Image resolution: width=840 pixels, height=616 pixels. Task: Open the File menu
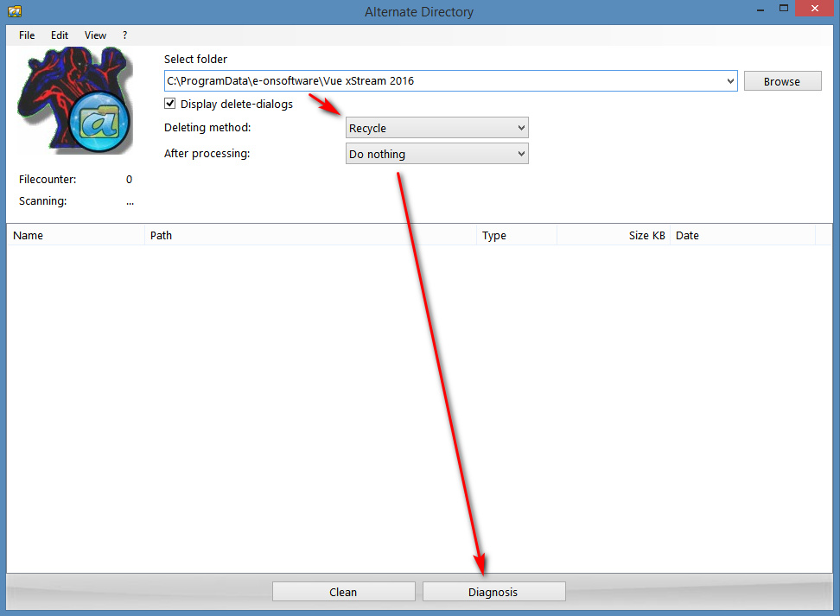[27, 35]
